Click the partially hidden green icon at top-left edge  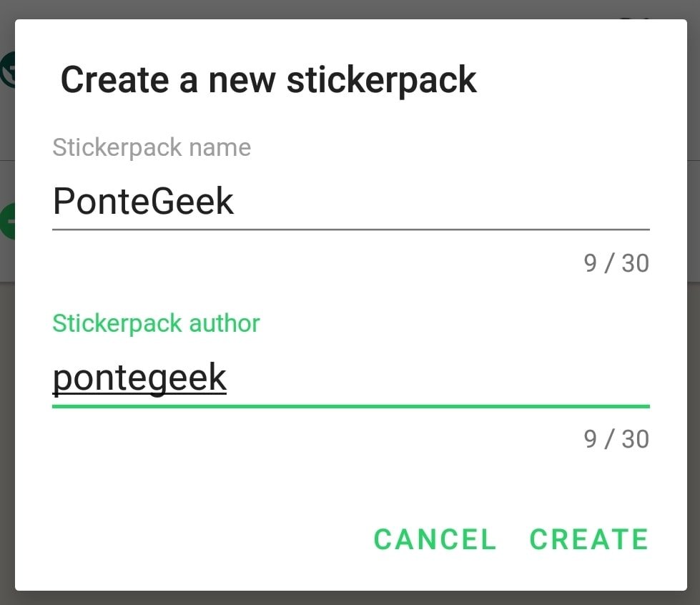pos(8,70)
